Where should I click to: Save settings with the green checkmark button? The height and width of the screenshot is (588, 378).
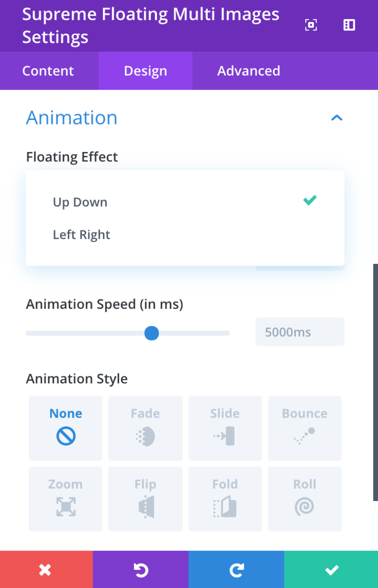coord(331,570)
